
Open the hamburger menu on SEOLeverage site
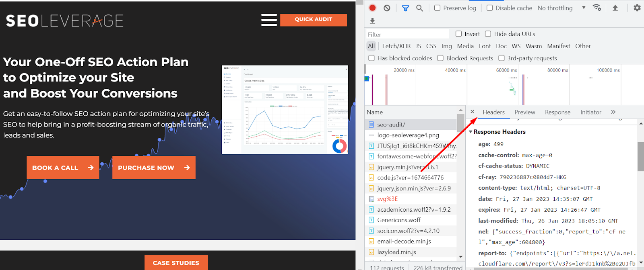(269, 20)
